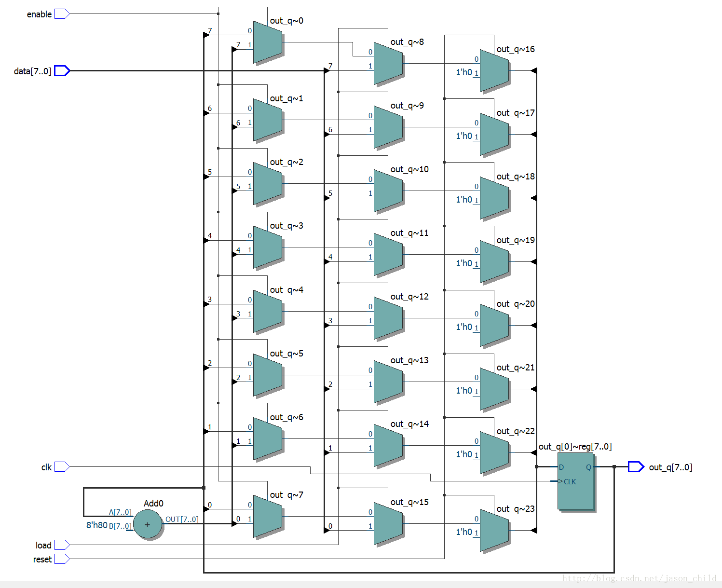Select multiplexer out_q~3
The height and width of the screenshot is (588, 722).
(x=268, y=247)
